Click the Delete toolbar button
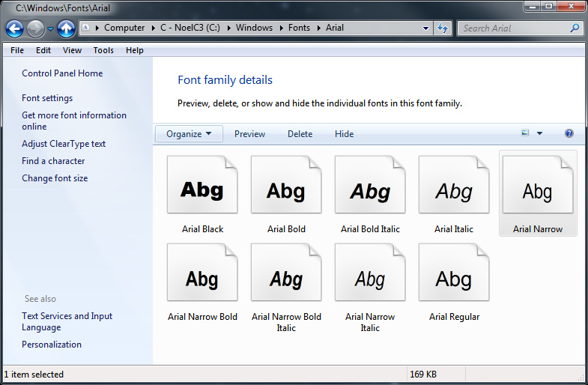The width and height of the screenshot is (588, 385). [300, 134]
